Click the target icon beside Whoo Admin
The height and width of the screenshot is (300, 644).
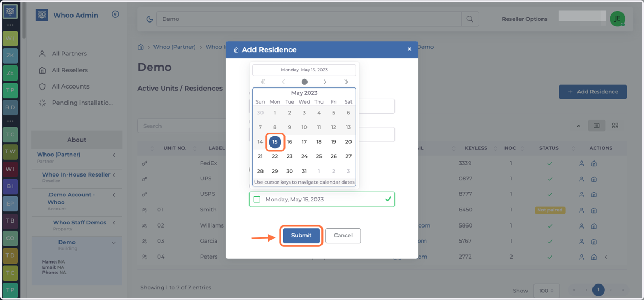click(x=115, y=15)
